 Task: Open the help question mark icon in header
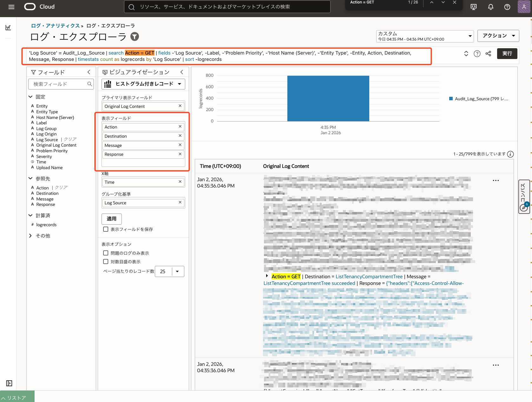[x=507, y=7]
